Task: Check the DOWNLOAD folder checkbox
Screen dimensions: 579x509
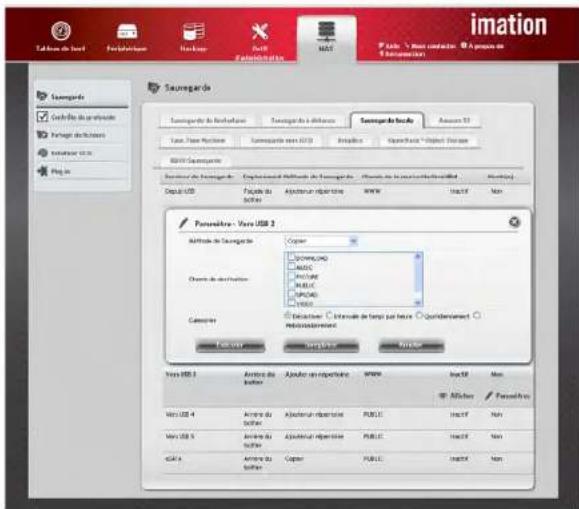Action: 291,256
